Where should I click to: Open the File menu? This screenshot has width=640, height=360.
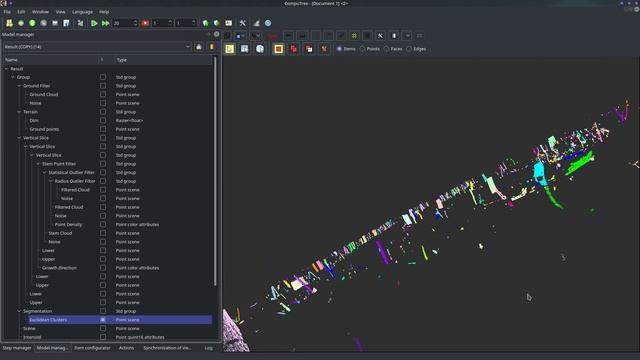pyautogui.click(x=7, y=12)
